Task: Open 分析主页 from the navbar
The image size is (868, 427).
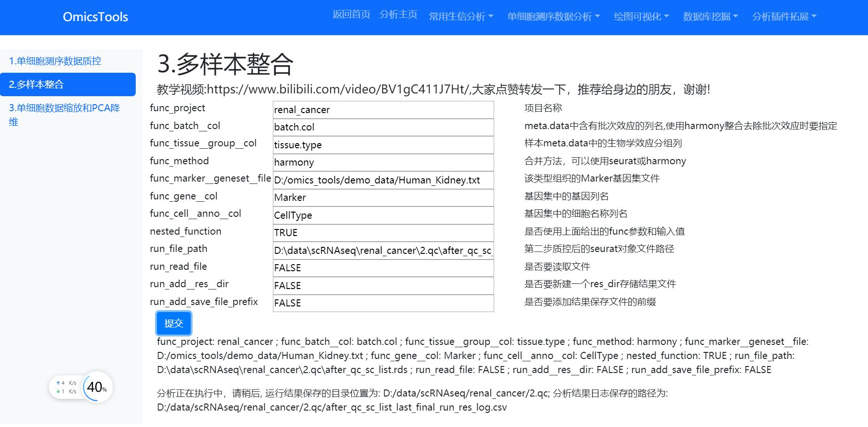Action: (398, 15)
